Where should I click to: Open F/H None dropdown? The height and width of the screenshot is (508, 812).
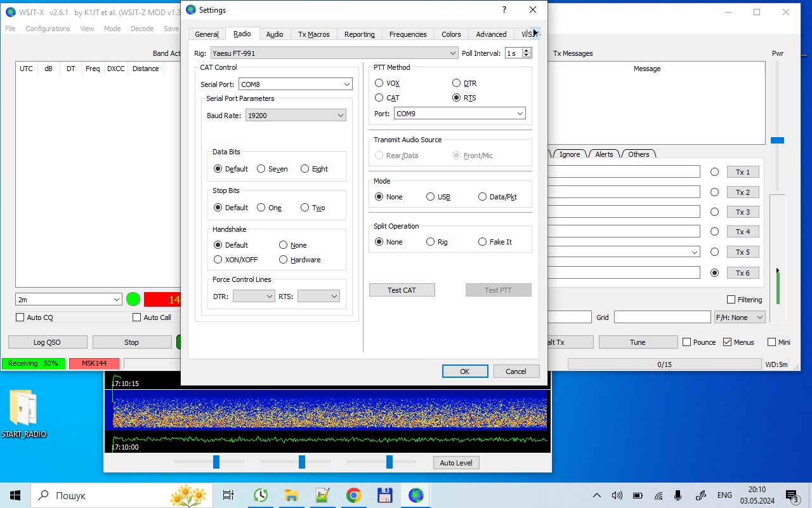tap(740, 317)
